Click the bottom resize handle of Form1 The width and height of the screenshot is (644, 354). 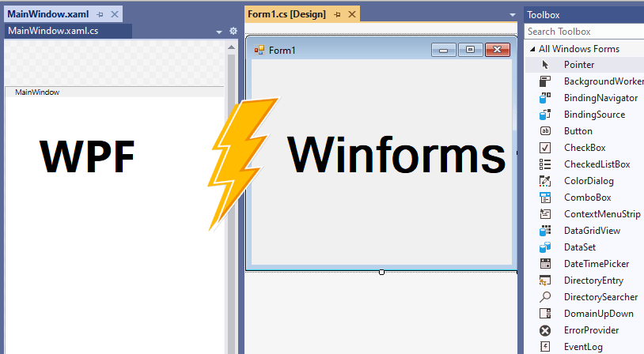[x=381, y=272]
